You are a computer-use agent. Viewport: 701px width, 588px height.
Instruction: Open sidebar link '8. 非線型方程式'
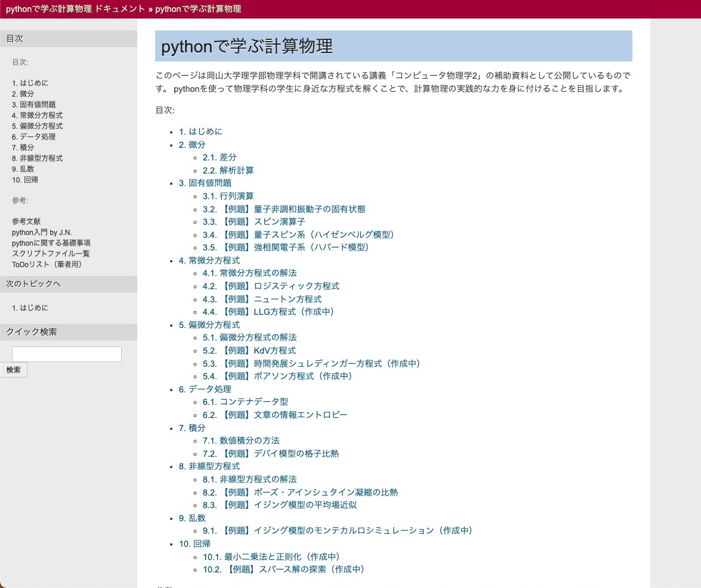[37, 158]
